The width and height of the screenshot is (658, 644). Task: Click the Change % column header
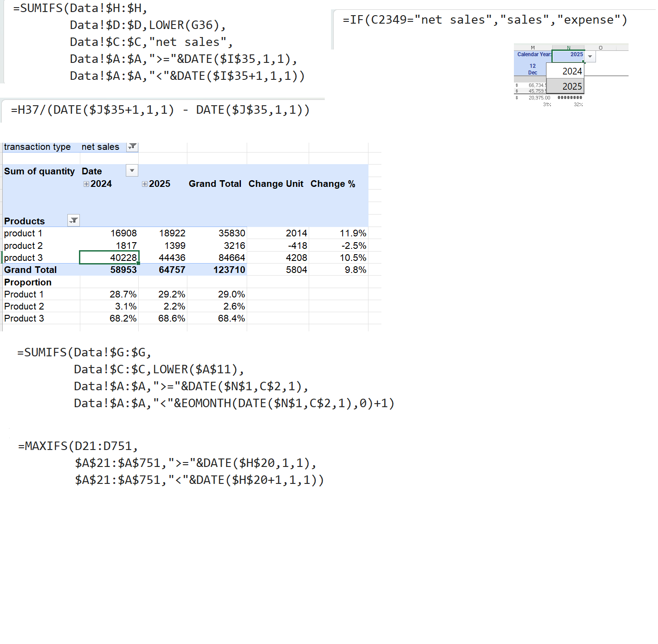[333, 183]
